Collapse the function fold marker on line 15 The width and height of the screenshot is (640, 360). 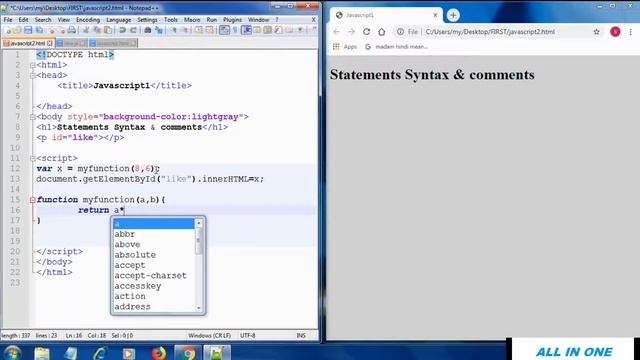click(x=33, y=200)
